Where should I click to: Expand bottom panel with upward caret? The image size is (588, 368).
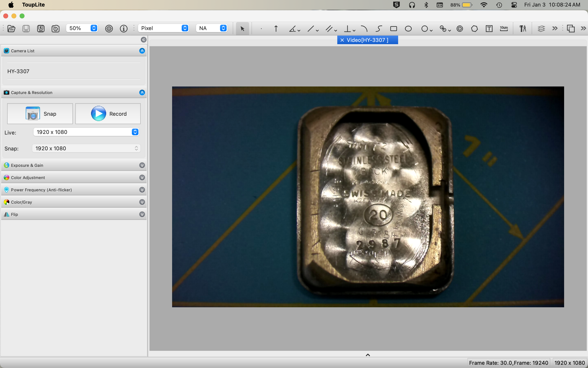click(x=368, y=355)
